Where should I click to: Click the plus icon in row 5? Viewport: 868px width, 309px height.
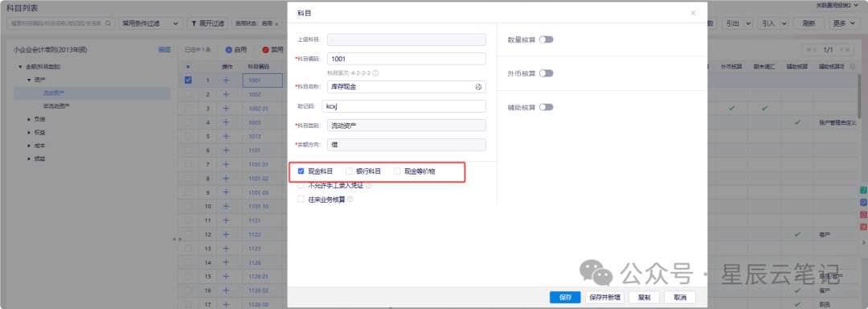225,136
